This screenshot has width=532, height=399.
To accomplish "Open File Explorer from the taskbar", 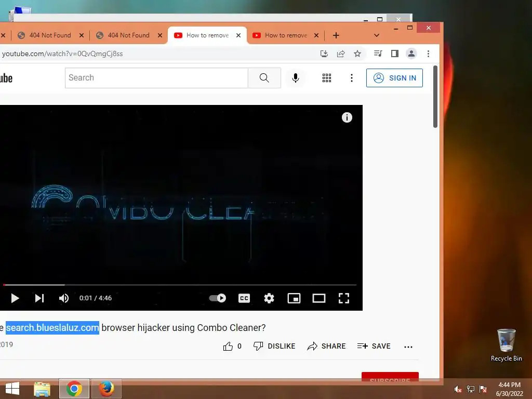I will tap(42, 389).
